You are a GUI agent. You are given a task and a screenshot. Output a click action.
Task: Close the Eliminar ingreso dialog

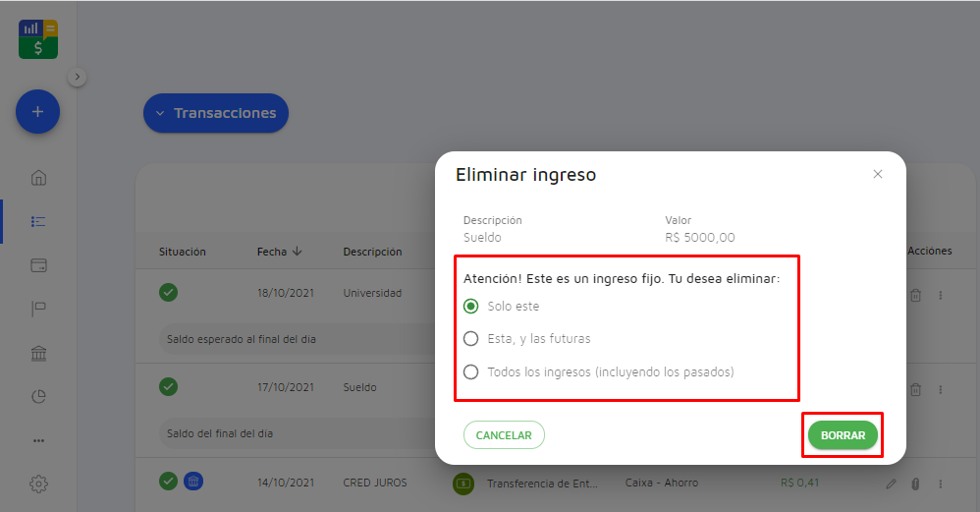[x=878, y=174]
